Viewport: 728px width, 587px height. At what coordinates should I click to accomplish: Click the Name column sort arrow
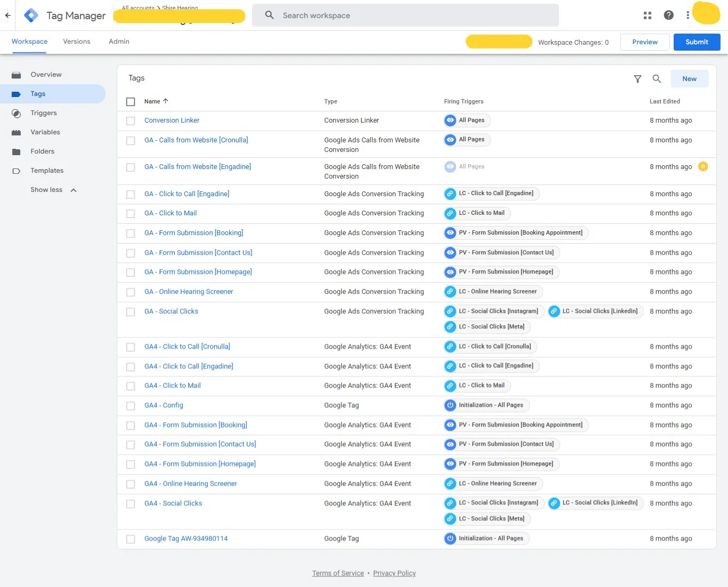[165, 101]
